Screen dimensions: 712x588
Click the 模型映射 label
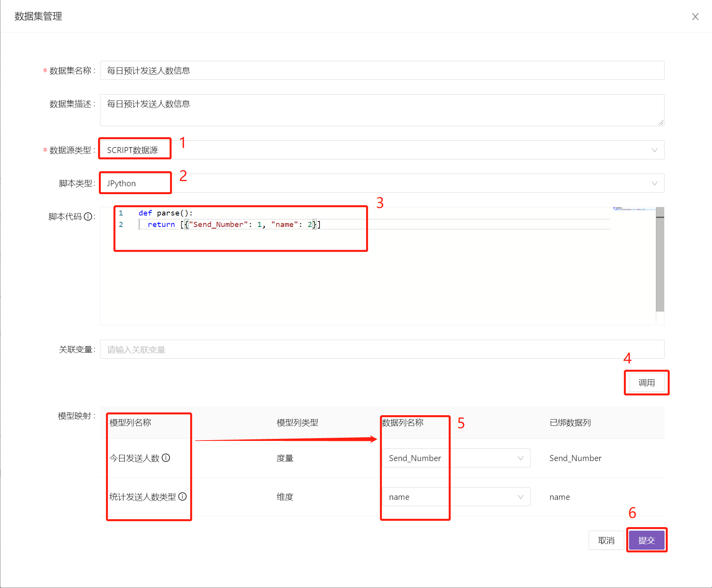coord(75,416)
